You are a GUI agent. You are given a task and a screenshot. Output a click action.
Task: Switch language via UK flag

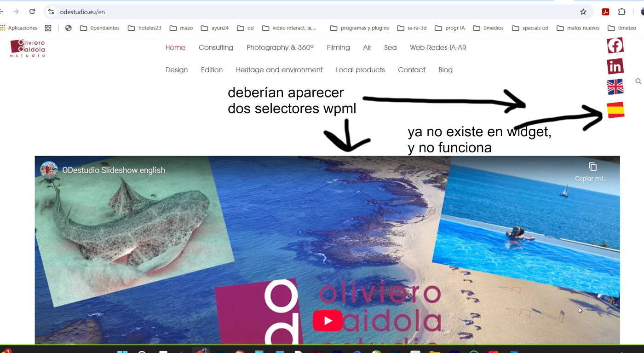pyautogui.click(x=615, y=87)
